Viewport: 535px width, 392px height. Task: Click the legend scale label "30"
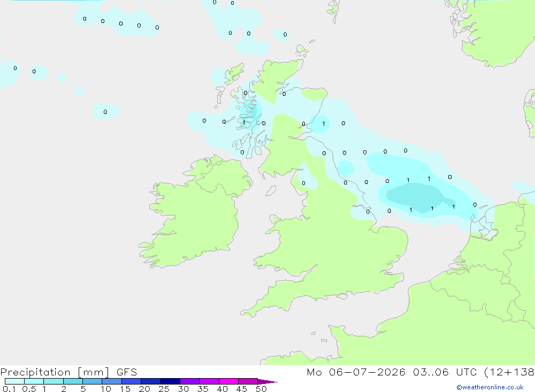coord(183,389)
